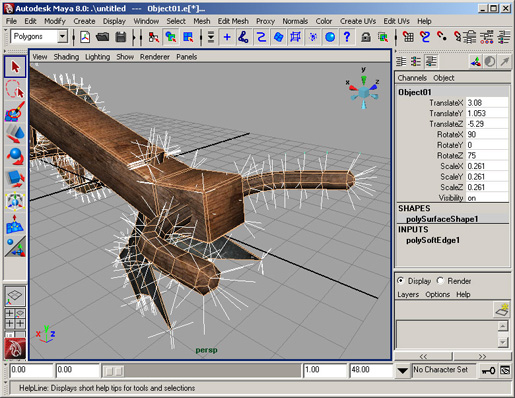Click the playback end time field 48.00
The height and width of the screenshot is (398, 515).
[x=371, y=370]
